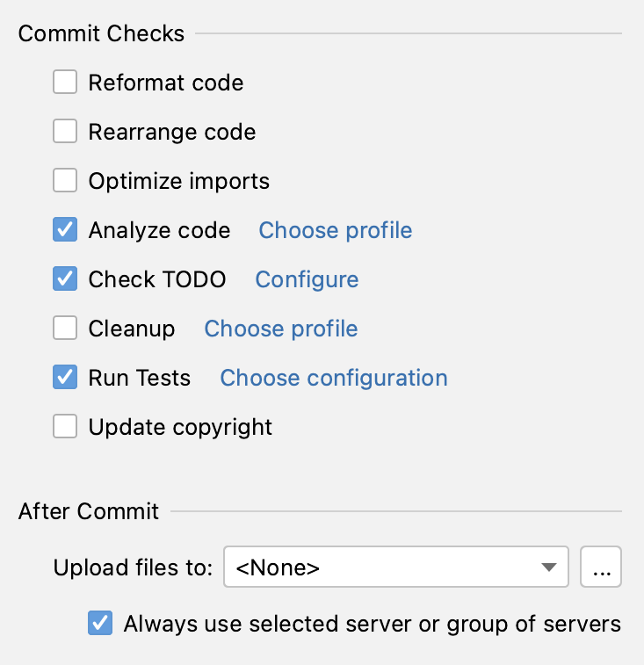
Task: Disable the Check TODO checkbox
Action: (65, 278)
